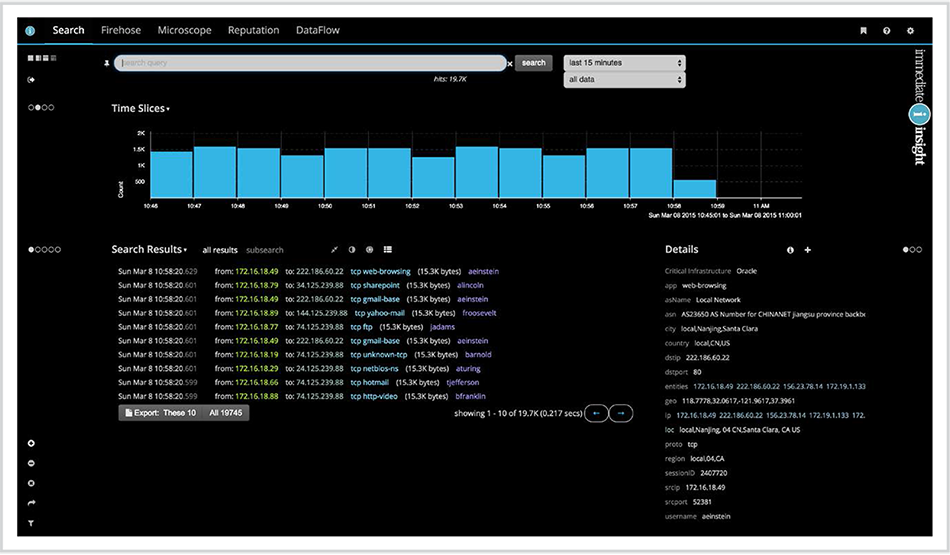The height and width of the screenshot is (555, 950).
Task: Click the plus icon in Details panel
Action: pos(808,250)
